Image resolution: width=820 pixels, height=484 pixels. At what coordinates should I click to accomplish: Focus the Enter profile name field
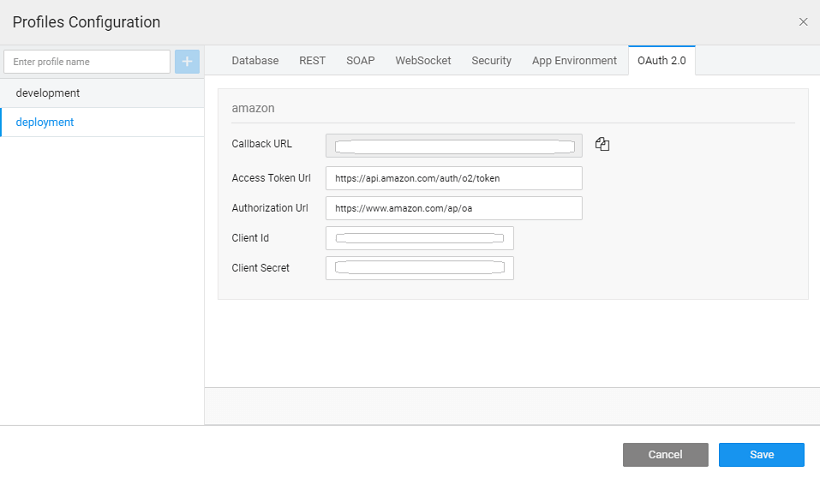tap(87, 62)
